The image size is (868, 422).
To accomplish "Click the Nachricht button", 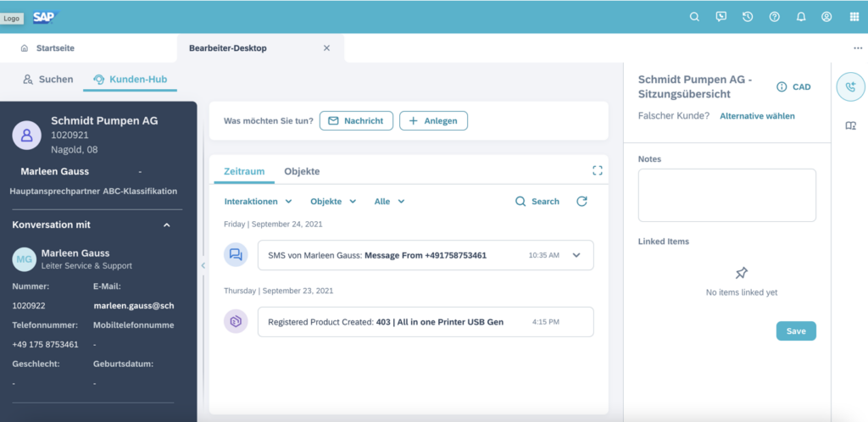I will [356, 121].
